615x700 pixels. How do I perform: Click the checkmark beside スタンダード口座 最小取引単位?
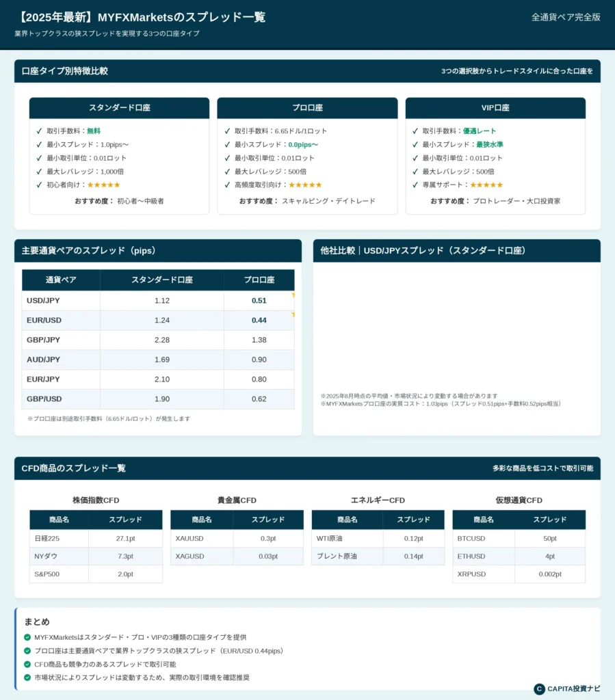coord(39,158)
